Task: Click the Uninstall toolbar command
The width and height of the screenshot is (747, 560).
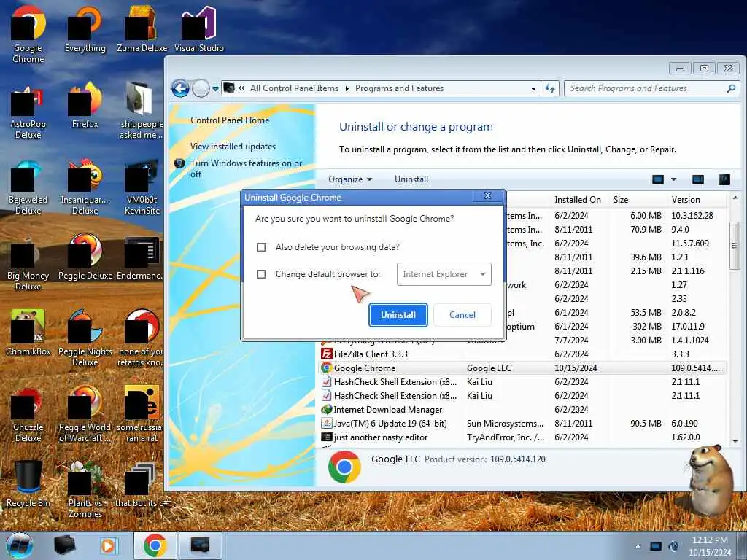Action: [x=411, y=179]
